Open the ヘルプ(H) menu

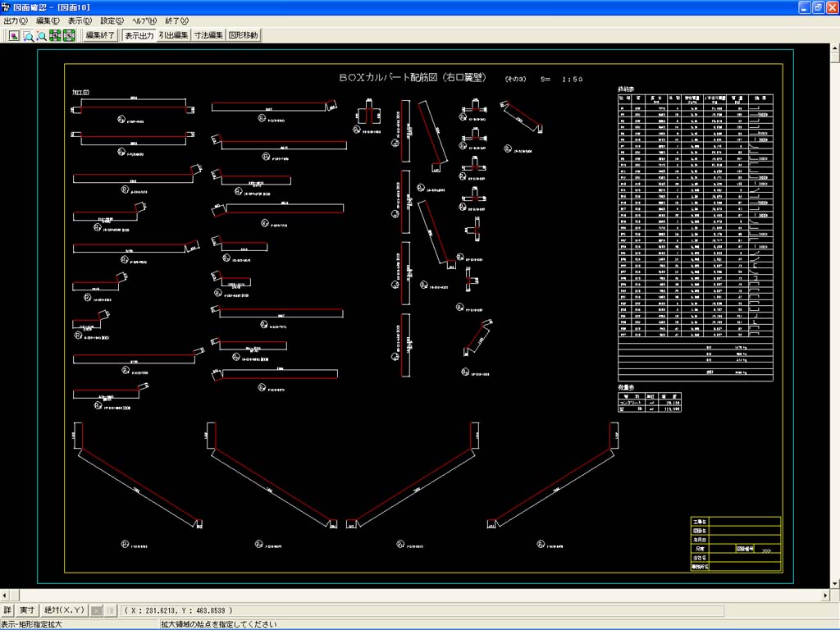144,21
